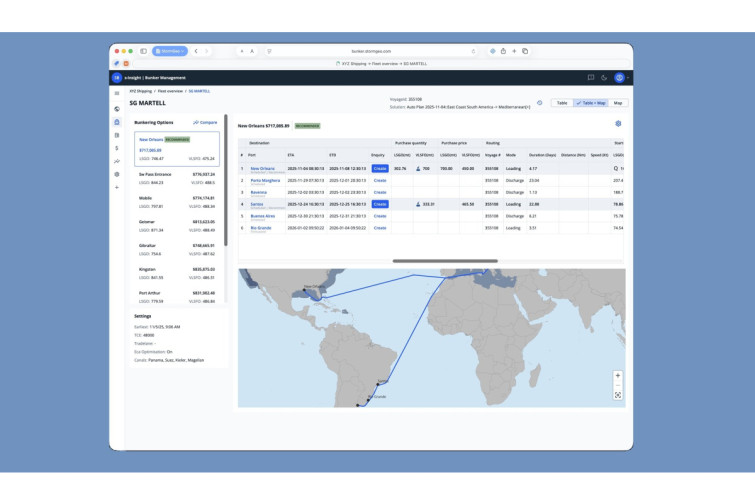Open the Ravenna port link in table

[x=259, y=192]
